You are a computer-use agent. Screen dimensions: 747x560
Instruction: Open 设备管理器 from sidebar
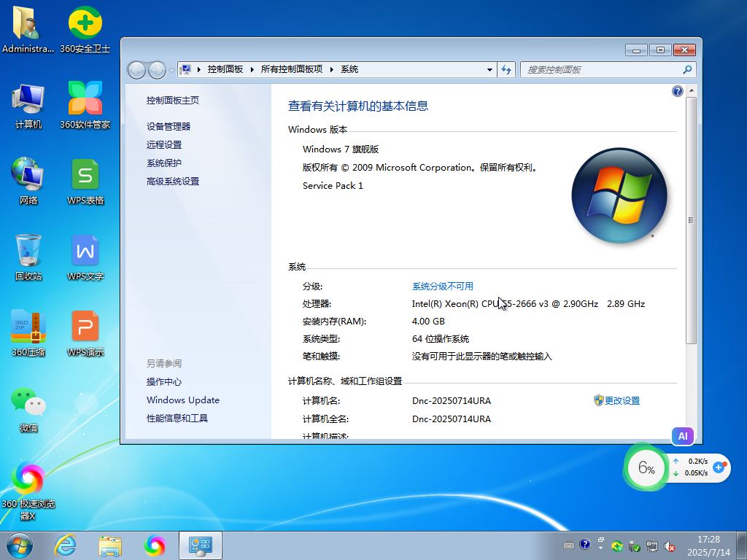coord(169,126)
